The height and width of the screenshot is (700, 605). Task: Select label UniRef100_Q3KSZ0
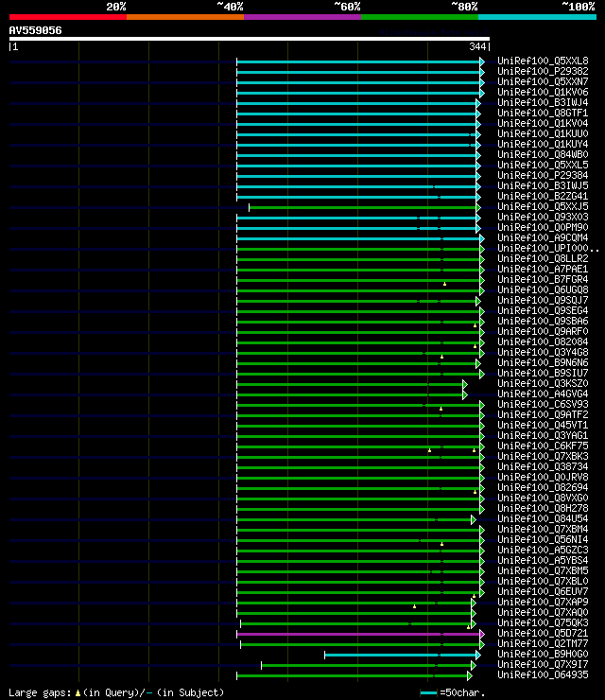click(x=543, y=383)
